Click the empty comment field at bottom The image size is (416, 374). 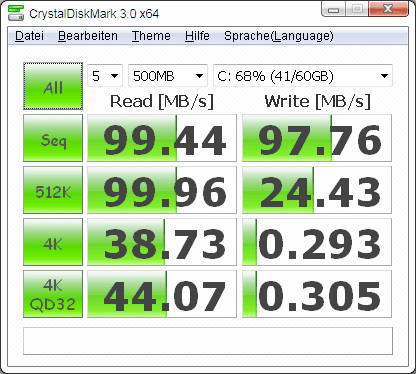coord(208,341)
